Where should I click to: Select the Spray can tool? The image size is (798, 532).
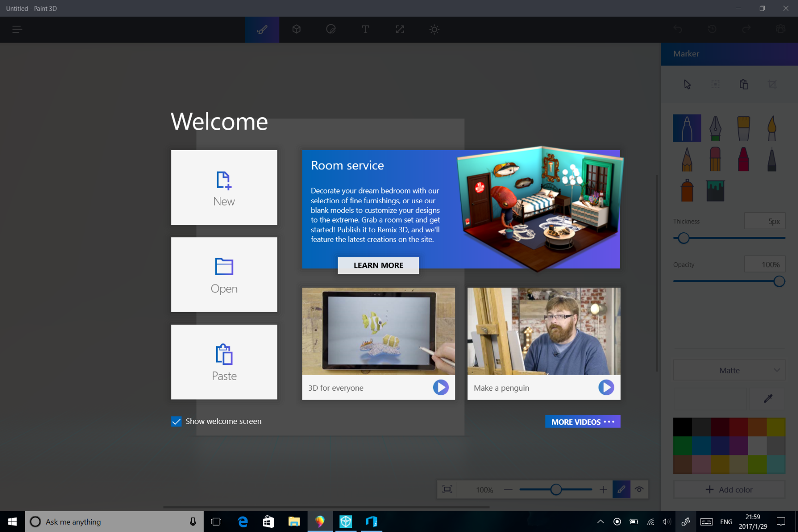tap(687, 190)
